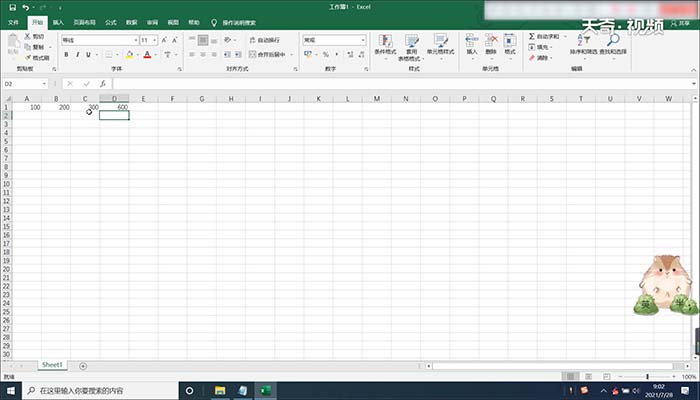Center text horizontally

click(x=203, y=54)
